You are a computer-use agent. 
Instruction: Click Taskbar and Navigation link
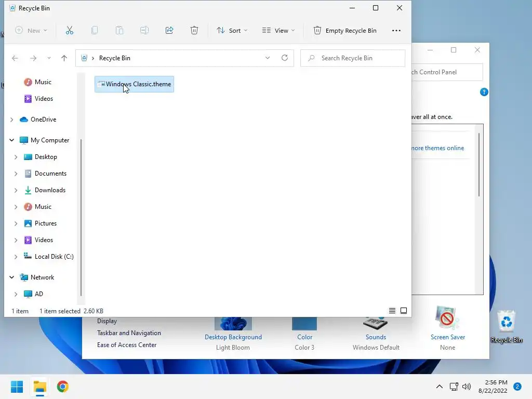129,333
